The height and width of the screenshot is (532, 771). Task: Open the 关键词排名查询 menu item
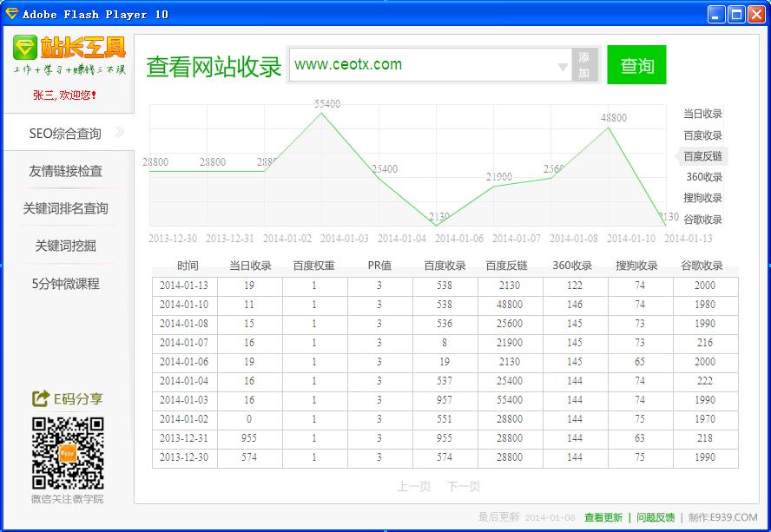(66, 208)
